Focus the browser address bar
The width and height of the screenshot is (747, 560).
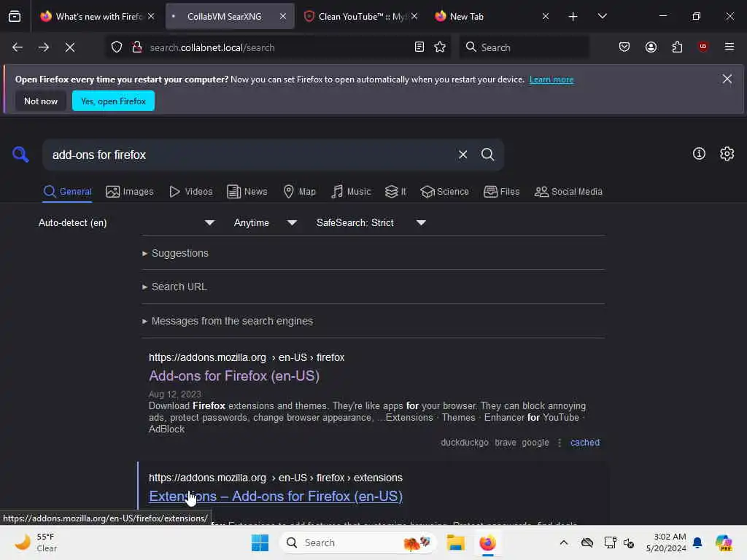pyautogui.click(x=279, y=47)
